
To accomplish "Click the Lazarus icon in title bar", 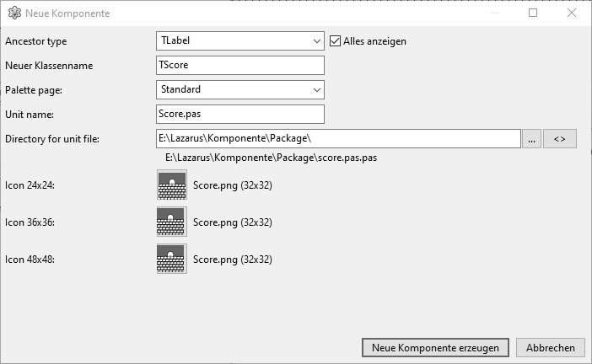I will 14,13.
